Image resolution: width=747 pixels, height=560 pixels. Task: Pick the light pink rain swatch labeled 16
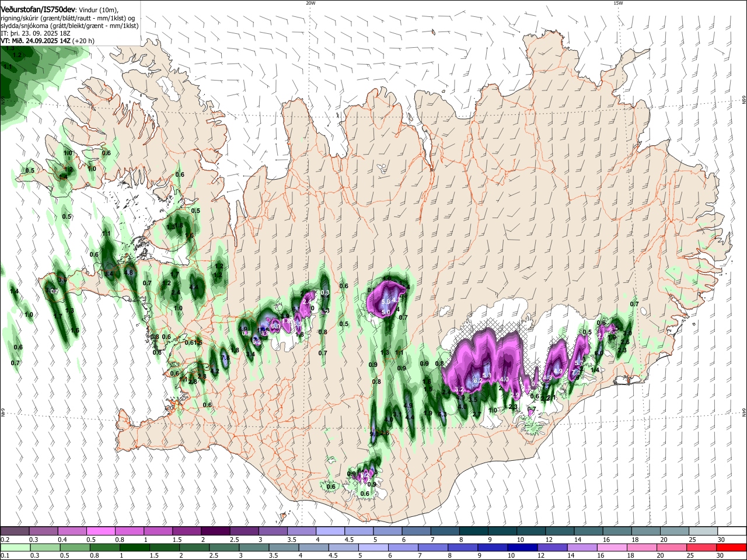click(611, 548)
